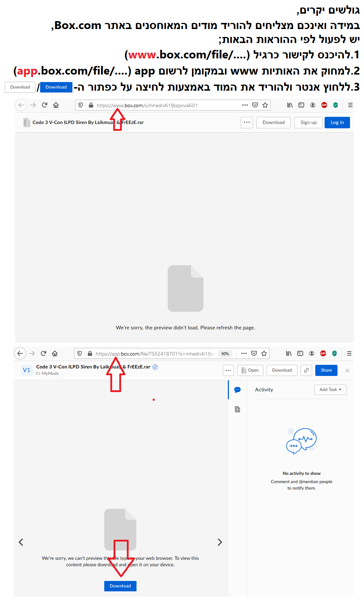Open ellipsis menu beside Open button
The height and width of the screenshot is (615, 364).
[228, 370]
